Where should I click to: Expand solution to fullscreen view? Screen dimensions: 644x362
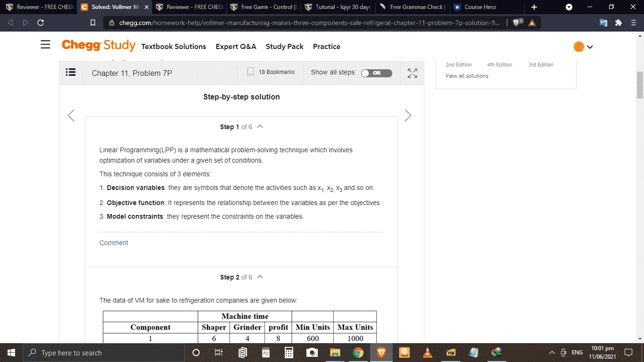413,73
